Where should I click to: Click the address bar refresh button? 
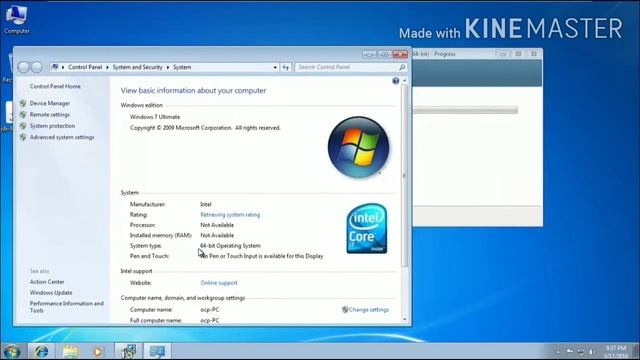tap(286, 67)
